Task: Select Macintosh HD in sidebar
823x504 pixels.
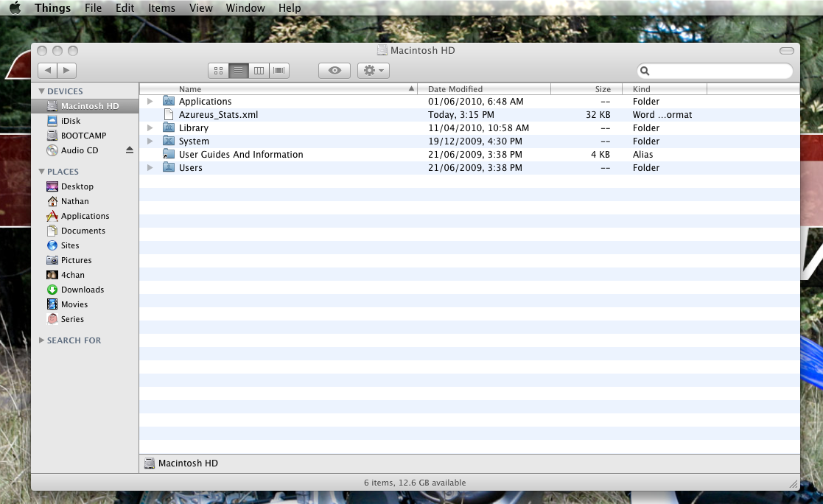Action: coord(85,105)
